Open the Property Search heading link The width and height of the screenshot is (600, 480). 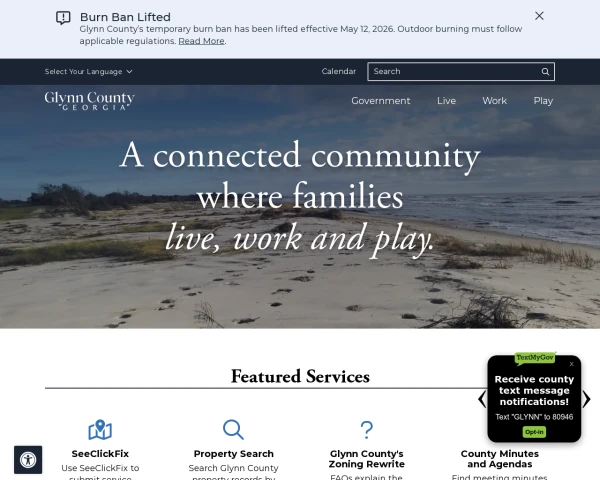[233, 454]
